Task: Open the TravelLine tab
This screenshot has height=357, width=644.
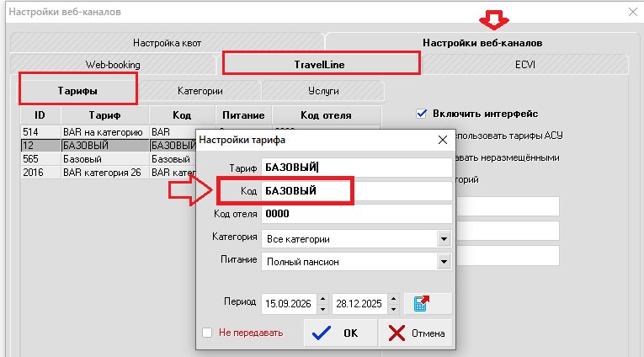Action: click(319, 65)
